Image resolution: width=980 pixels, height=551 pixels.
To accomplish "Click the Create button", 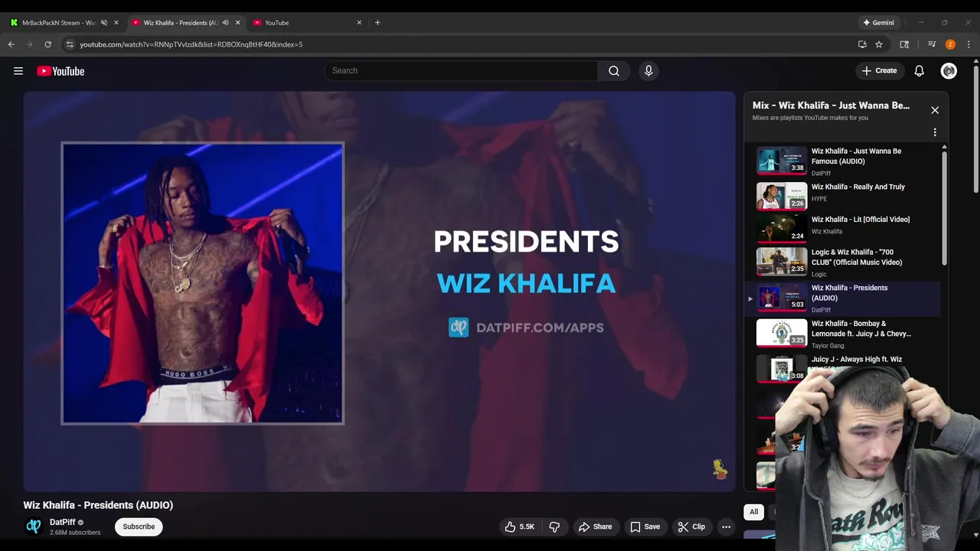I will [x=879, y=70].
